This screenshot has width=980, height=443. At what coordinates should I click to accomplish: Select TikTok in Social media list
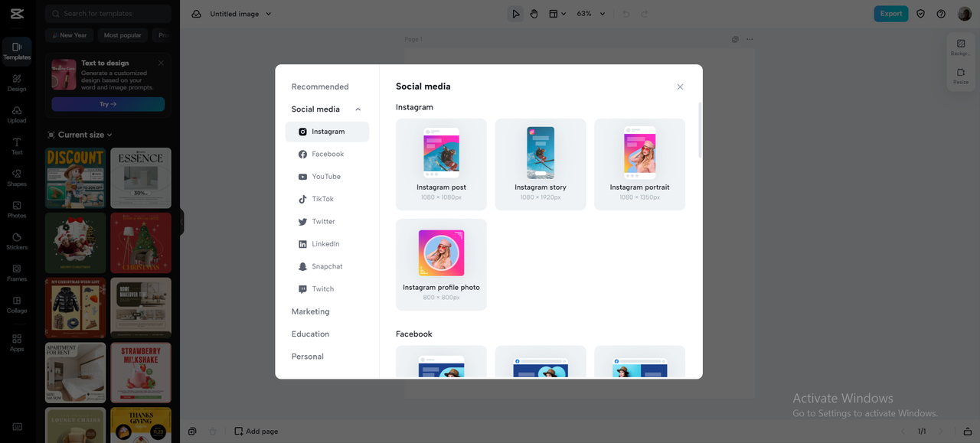click(x=327, y=199)
